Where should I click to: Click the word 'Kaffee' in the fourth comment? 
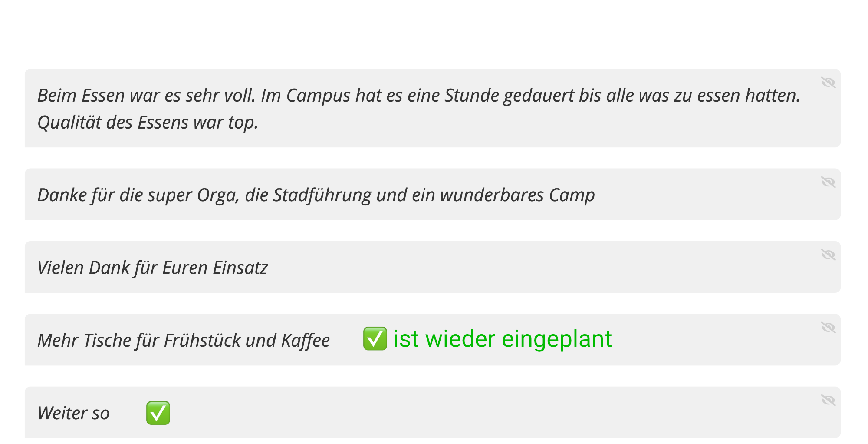[306, 341]
